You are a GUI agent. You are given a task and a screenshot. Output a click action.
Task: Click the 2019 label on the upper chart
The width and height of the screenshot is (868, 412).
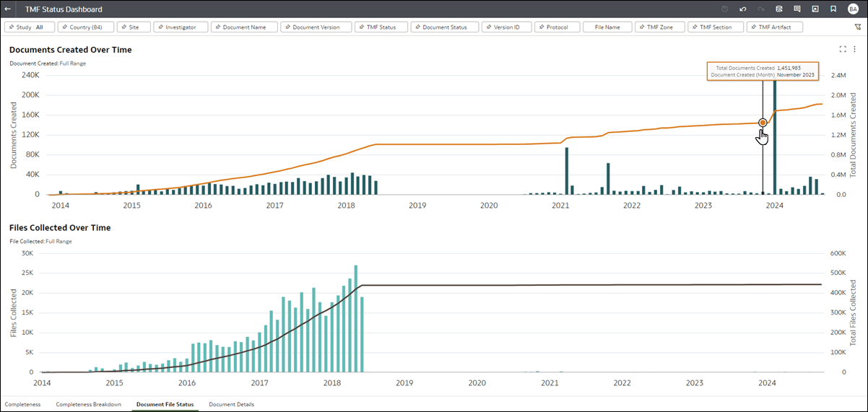coord(418,206)
